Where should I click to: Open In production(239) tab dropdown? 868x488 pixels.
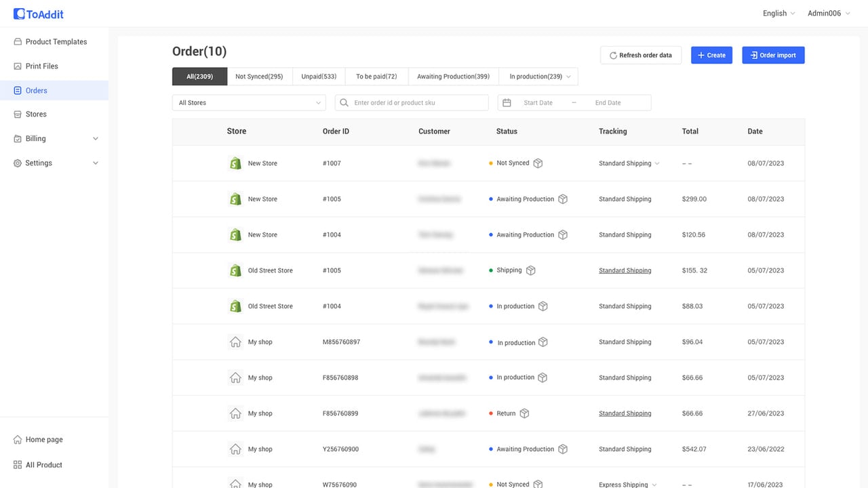(539, 77)
